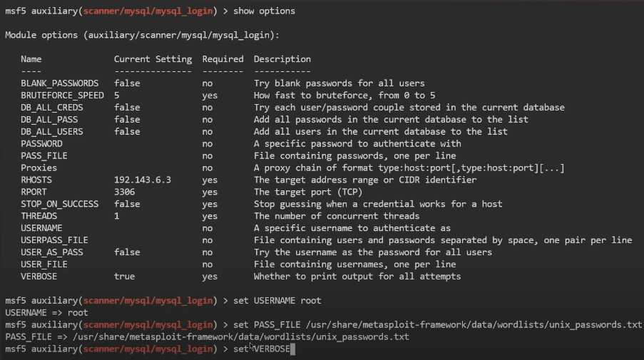Click the 'Module options' heading line
This screenshot has width=644, height=360.
tap(143, 35)
